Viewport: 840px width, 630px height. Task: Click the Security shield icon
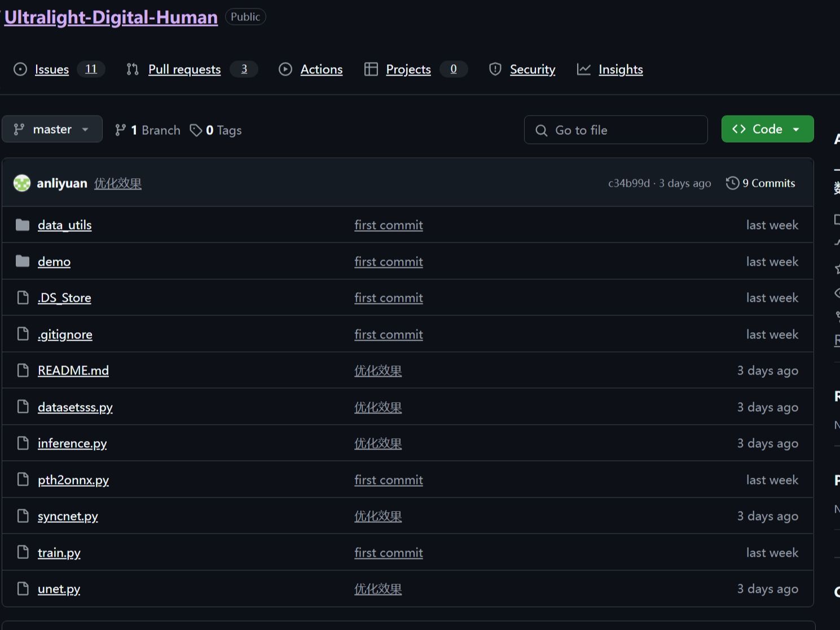coord(495,69)
